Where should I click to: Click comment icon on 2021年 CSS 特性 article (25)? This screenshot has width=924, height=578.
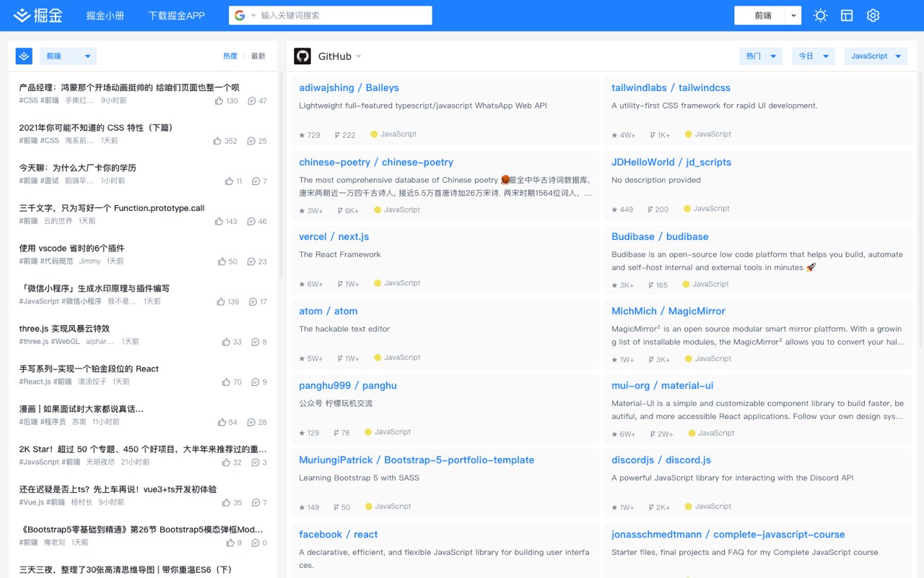tap(251, 141)
